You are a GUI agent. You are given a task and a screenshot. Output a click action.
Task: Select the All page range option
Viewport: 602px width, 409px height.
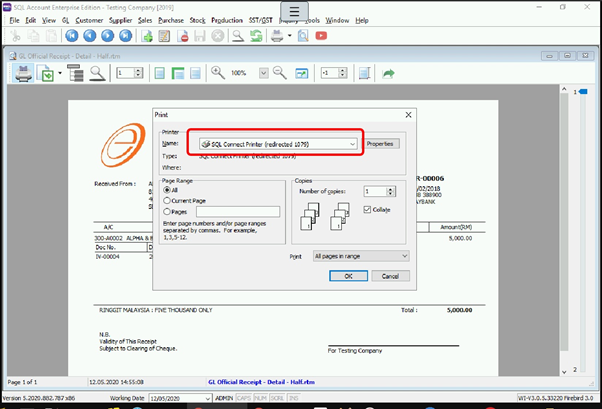[x=166, y=189]
